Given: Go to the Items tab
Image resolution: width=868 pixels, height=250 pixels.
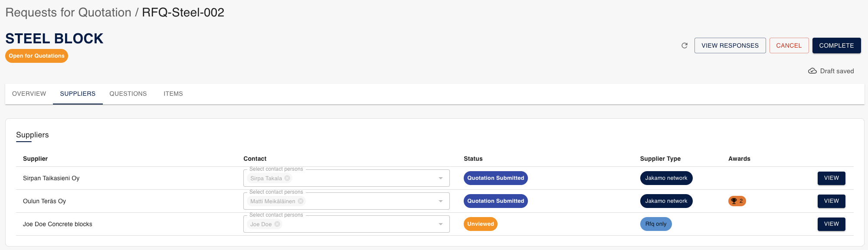Looking at the screenshot, I should point(173,94).
